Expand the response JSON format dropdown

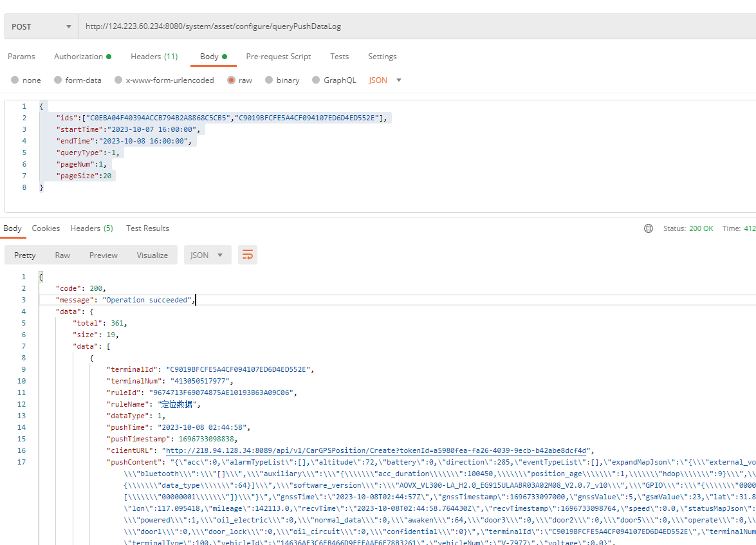click(x=207, y=255)
